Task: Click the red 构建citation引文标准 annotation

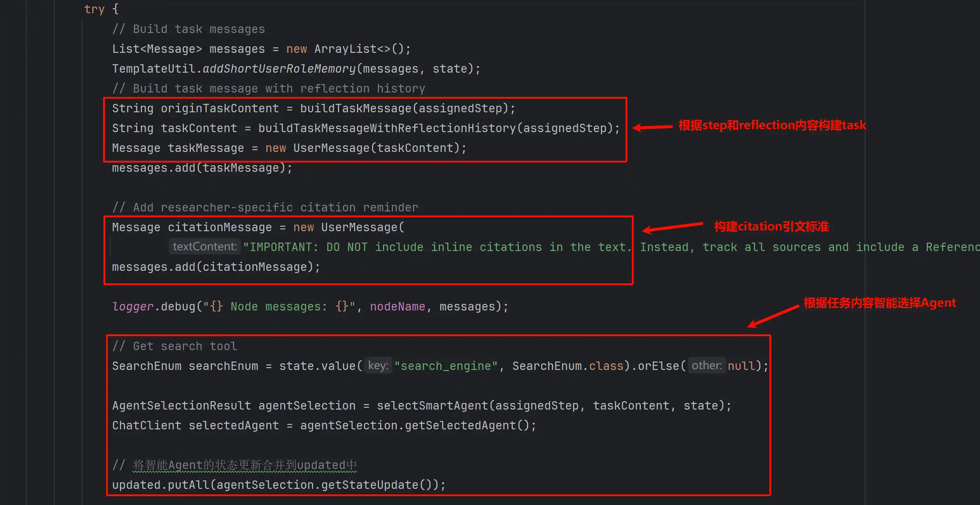Action: click(x=771, y=227)
